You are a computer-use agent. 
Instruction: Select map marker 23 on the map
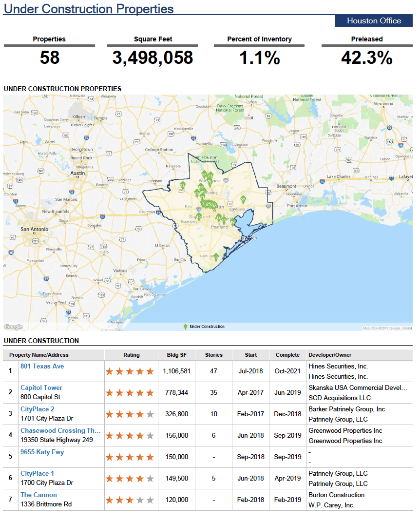point(210,176)
